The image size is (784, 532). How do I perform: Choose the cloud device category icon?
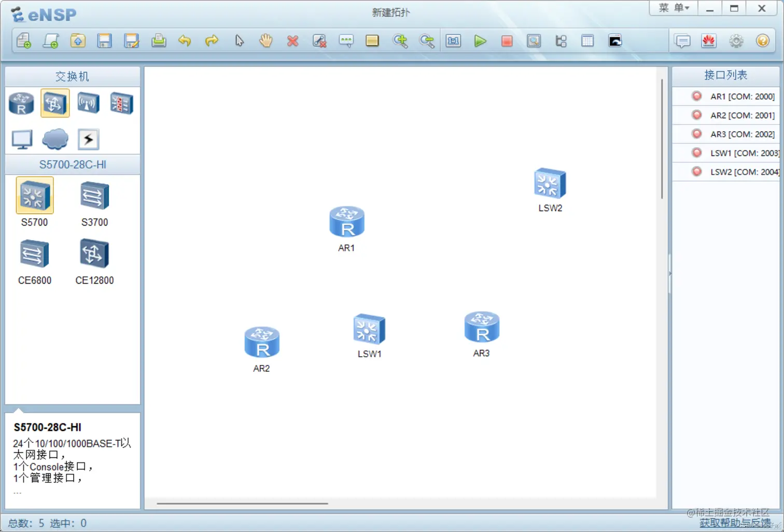point(55,139)
